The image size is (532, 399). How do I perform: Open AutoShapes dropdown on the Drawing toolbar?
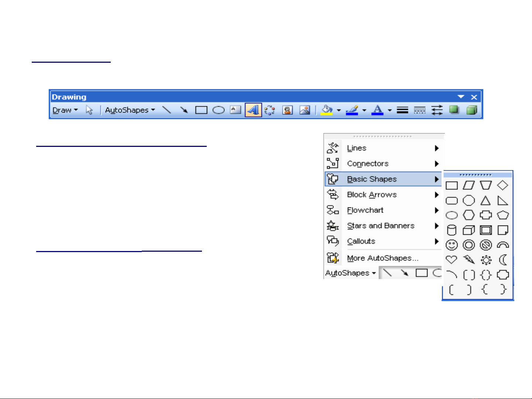[x=130, y=110]
